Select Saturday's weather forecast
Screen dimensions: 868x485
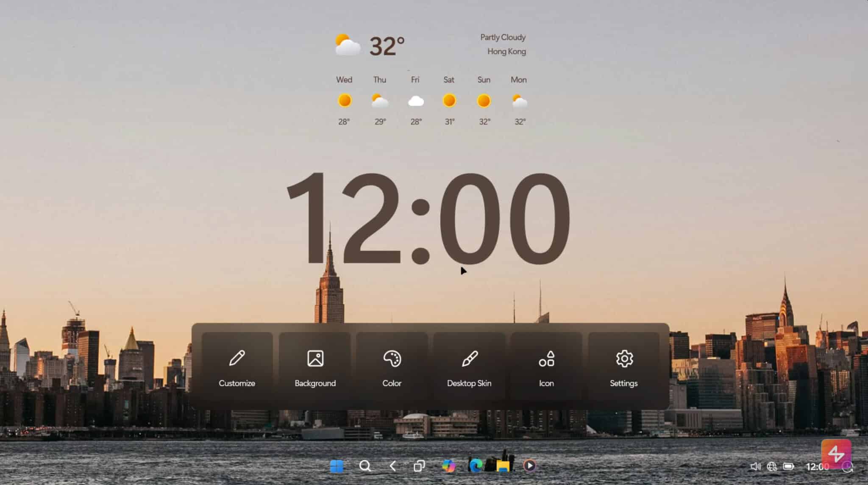coord(449,100)
